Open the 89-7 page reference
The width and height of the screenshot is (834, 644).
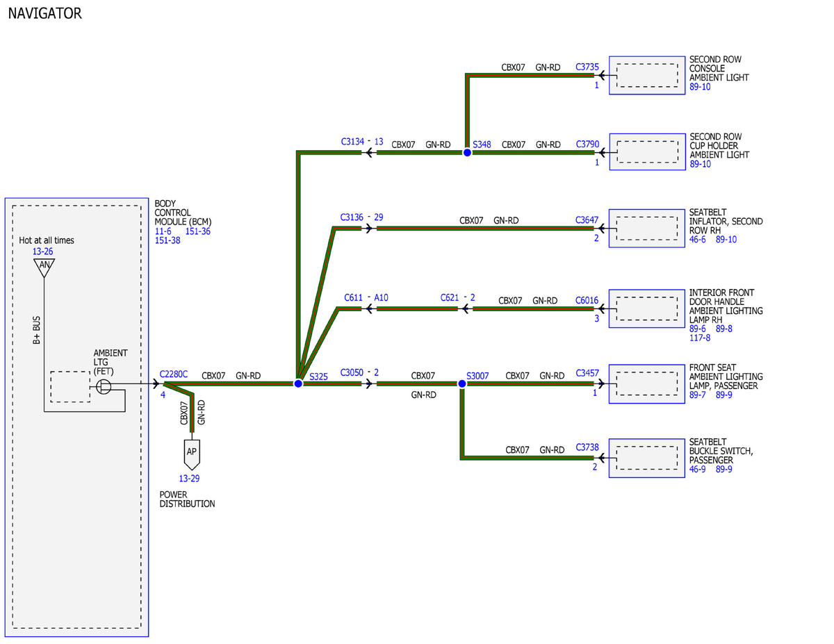coord(698,395)
